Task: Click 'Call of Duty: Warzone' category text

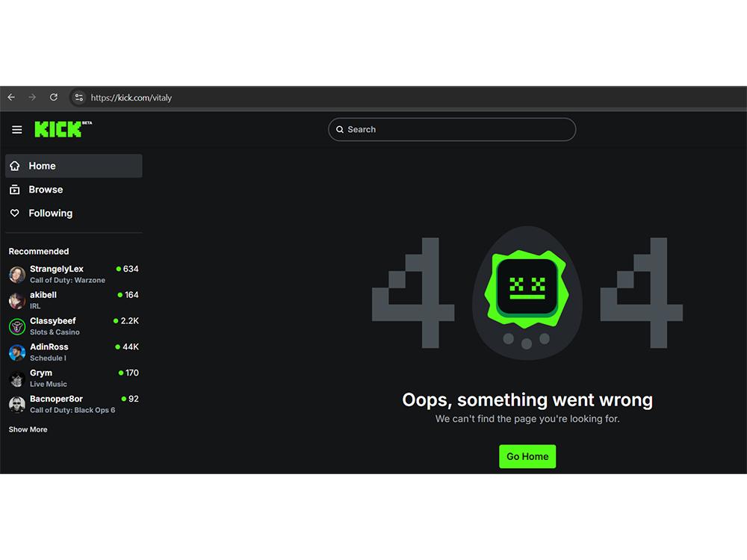Action: (68, 280)
